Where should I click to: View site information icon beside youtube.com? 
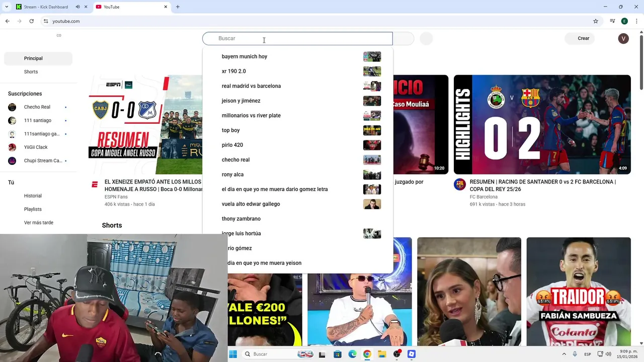(46, 21)
